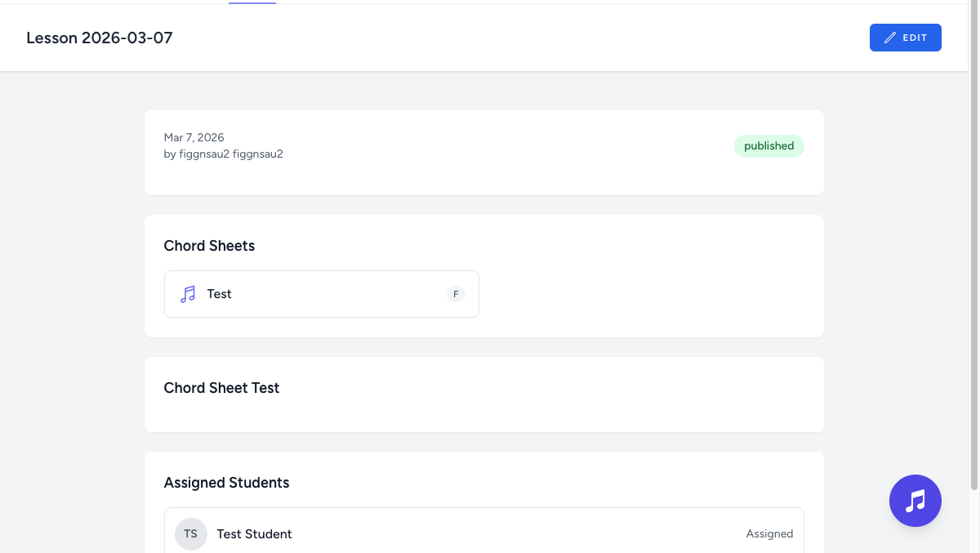Viewport: 980px width, 553px height.
Task: Click the pencil icon in the EDIT button
Action: tap(889, 37)
